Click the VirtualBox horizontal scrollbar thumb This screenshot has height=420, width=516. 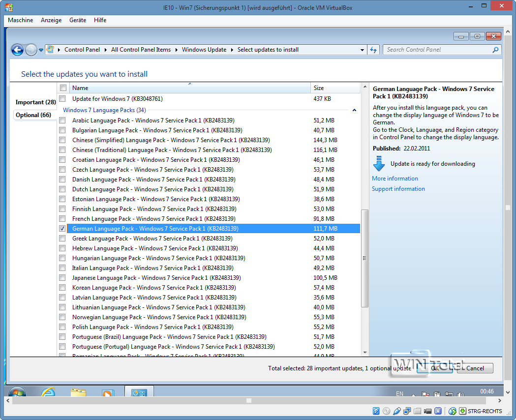pos(249,401)
